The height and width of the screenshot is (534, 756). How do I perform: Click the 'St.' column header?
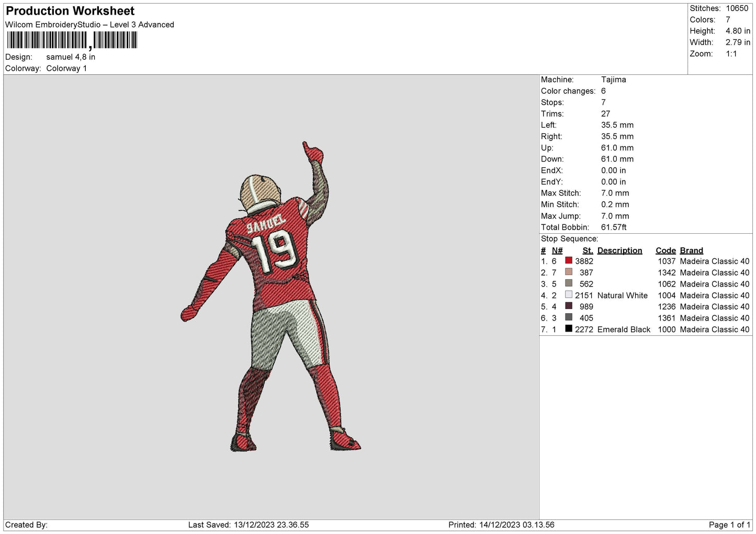[x=588, y=251]
